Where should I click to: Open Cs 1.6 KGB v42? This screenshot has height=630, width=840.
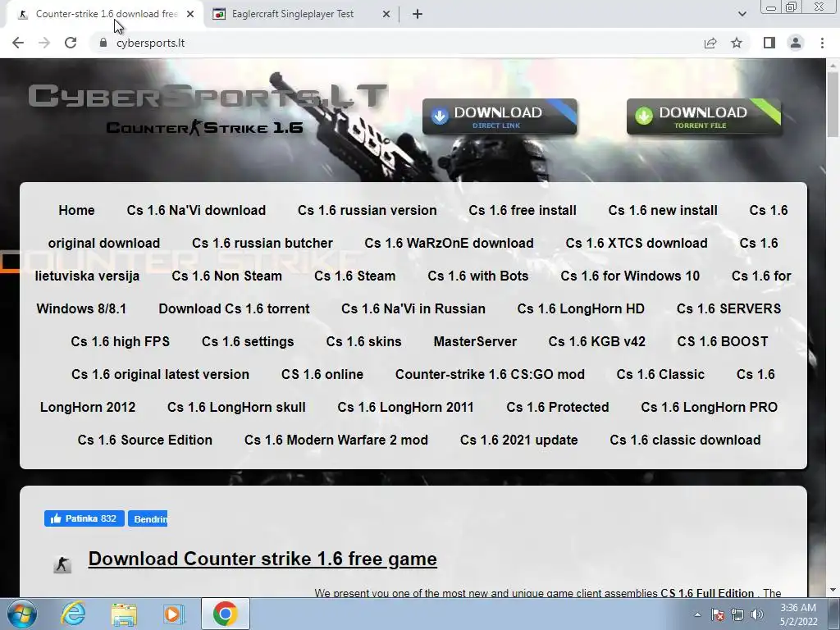tap(597, 342)
